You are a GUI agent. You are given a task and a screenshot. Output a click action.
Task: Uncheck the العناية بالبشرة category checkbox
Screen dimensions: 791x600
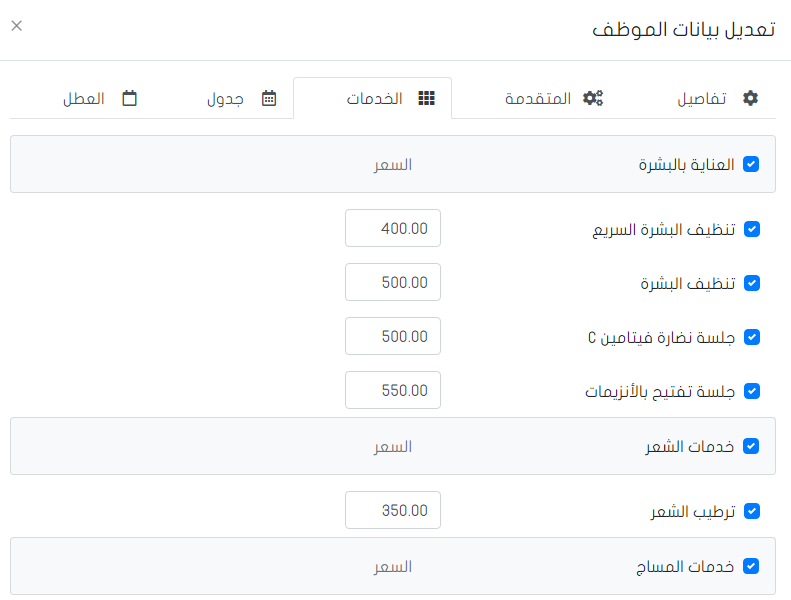coord(752,164)
